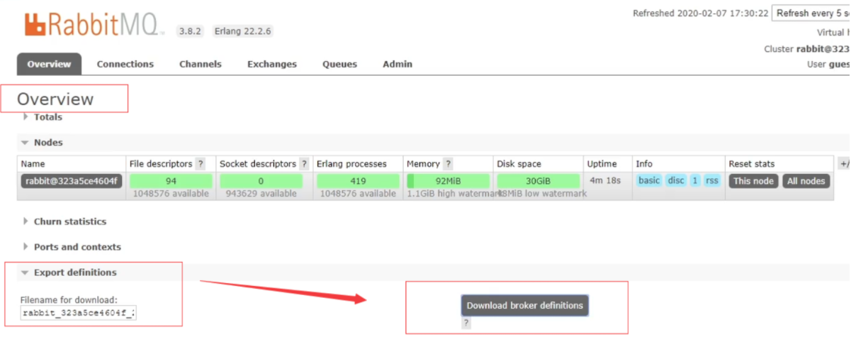
Task: Click Download broker definitions button
Action: (x=524, y=306)
